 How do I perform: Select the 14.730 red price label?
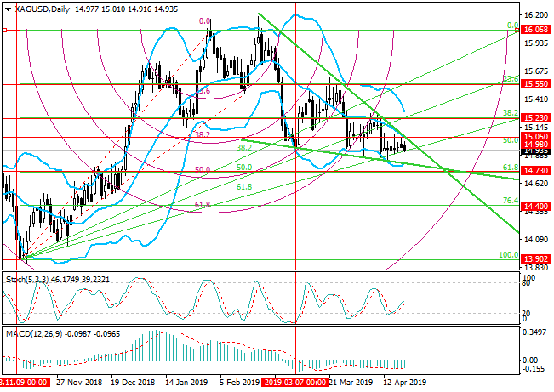point(536,171)
